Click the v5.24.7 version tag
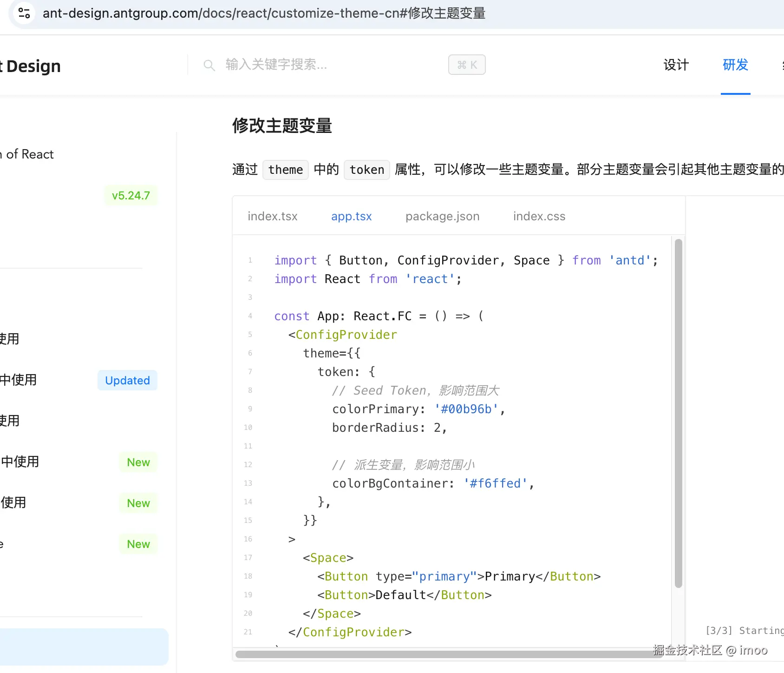784x673 pixels. (x=131, y=196)
